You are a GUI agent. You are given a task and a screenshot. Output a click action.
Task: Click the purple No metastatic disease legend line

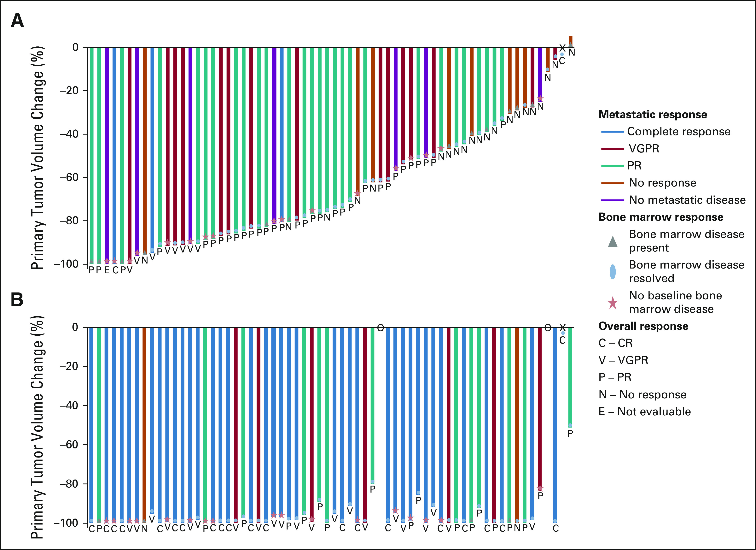[613, 200]
